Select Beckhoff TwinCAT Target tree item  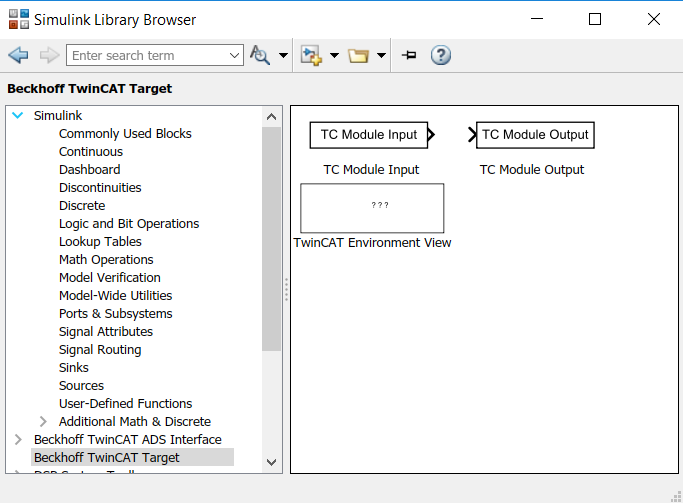point(132,457)
